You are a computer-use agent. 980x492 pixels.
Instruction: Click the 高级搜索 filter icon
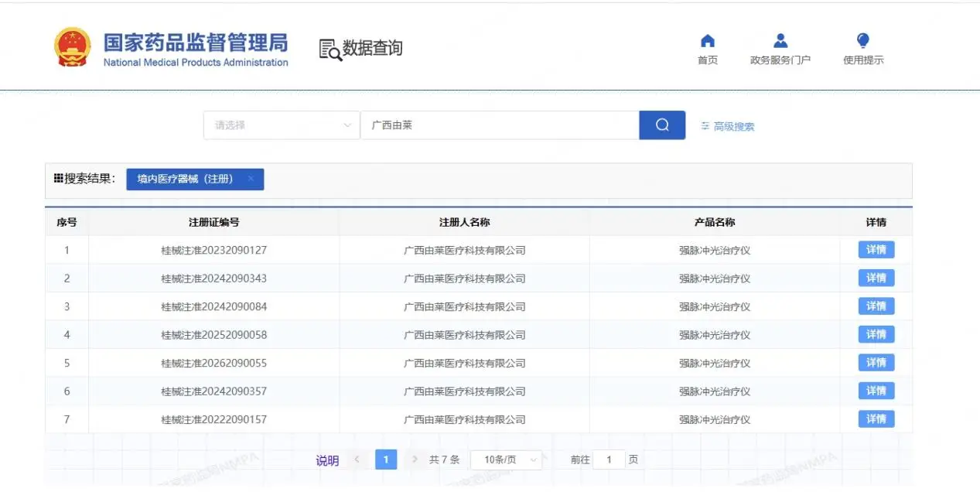705,126
